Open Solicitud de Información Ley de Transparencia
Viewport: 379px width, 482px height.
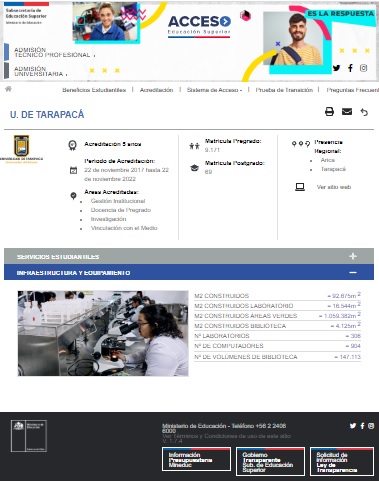click(342, 461)
